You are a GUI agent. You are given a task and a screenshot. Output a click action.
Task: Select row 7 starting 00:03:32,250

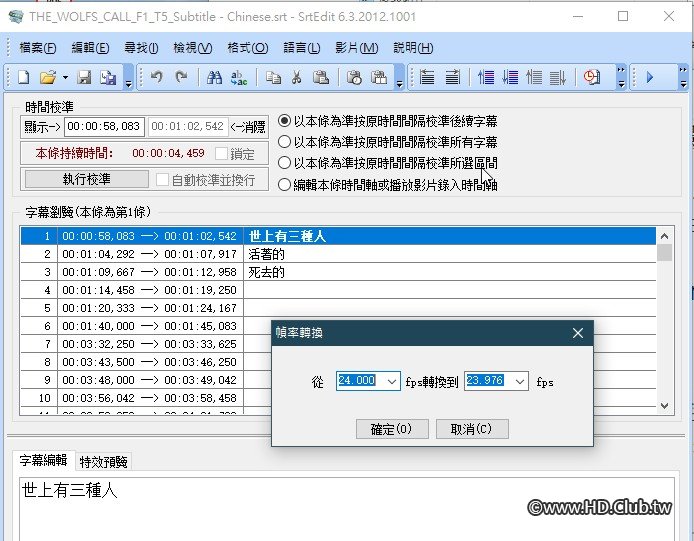click(x=146, y=344)
